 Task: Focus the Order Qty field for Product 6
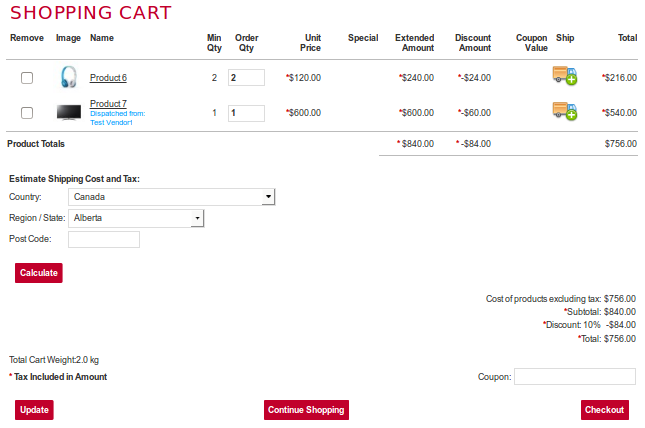(246, 78)
